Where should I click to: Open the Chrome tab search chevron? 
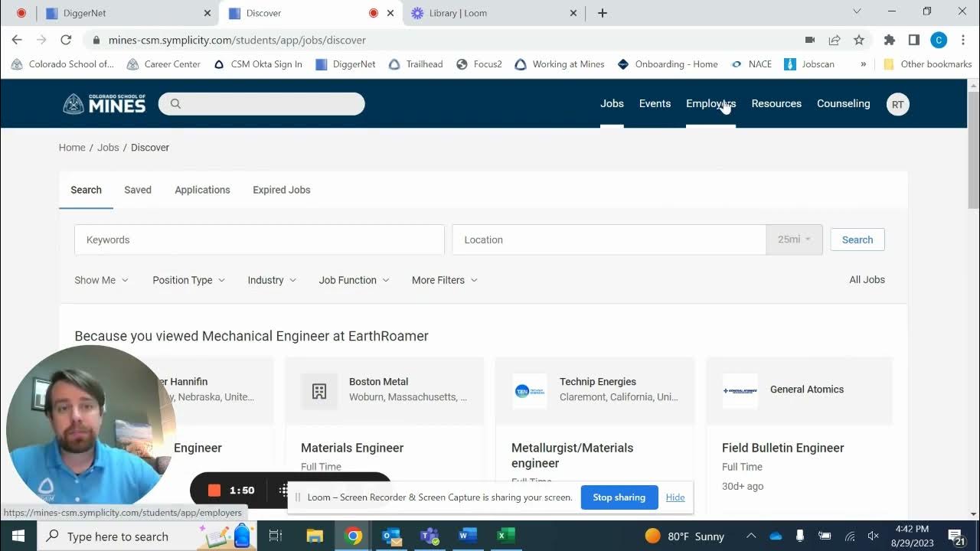pyautogui.click(x=857, y=11)
